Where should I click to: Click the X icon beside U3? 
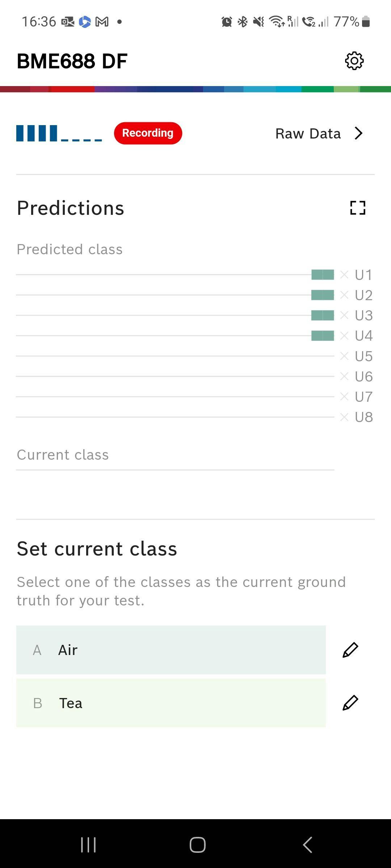click(344, 315)
